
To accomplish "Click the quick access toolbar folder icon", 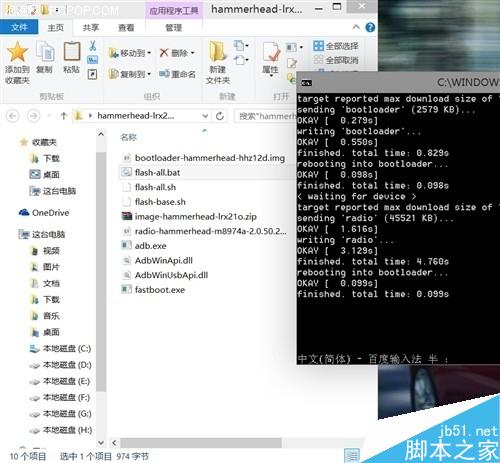I will click(x=44, y=10).
